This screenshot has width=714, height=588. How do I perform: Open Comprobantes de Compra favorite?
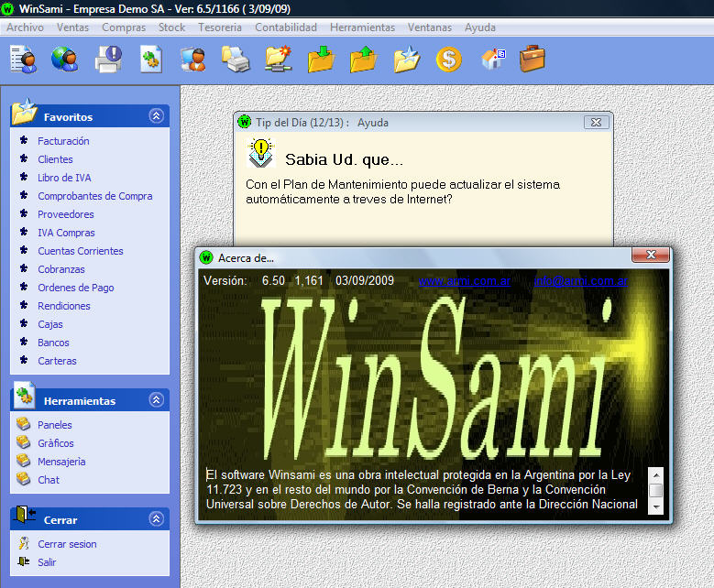95,196
